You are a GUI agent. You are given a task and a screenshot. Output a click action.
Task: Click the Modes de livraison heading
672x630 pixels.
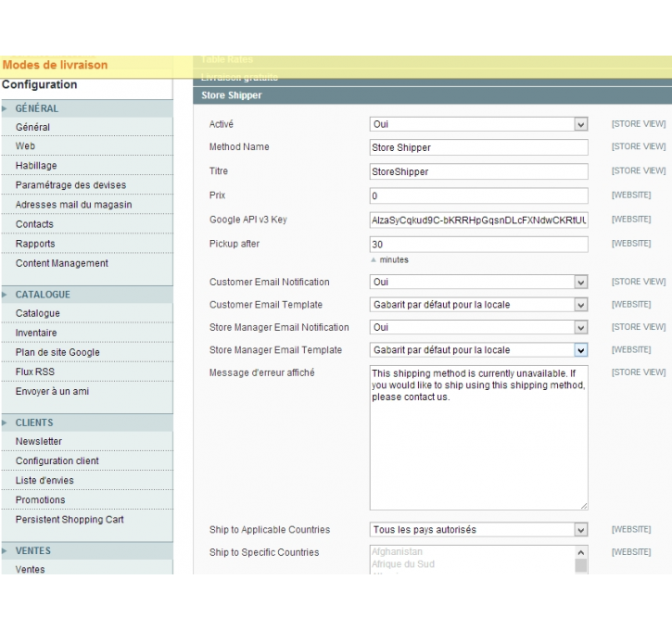point(56,65)
